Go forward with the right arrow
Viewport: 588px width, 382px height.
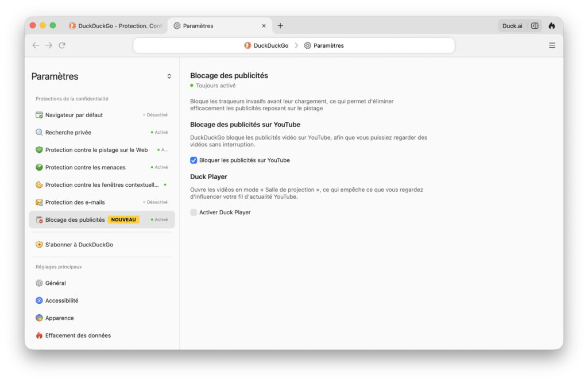[x=49, y=45]
